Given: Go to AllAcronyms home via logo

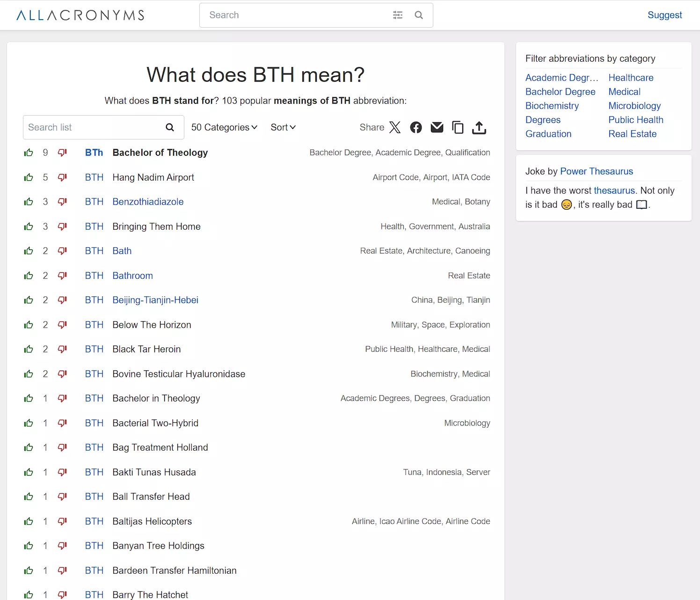Looking at the screenshot, I should click(x=80, y=15).
